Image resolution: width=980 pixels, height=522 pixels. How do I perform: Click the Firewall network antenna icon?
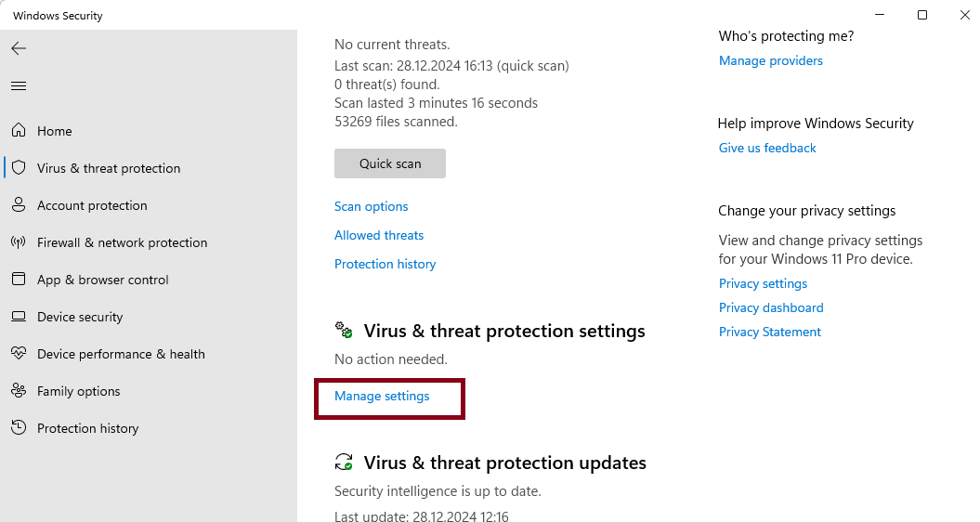19,242
